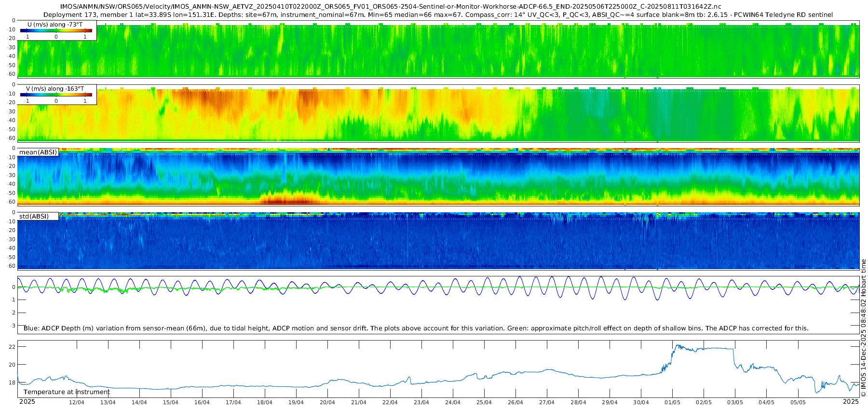Click the 23/04 date tick label
The height and width of the screenshot is (410, 868).
[421, 402]
